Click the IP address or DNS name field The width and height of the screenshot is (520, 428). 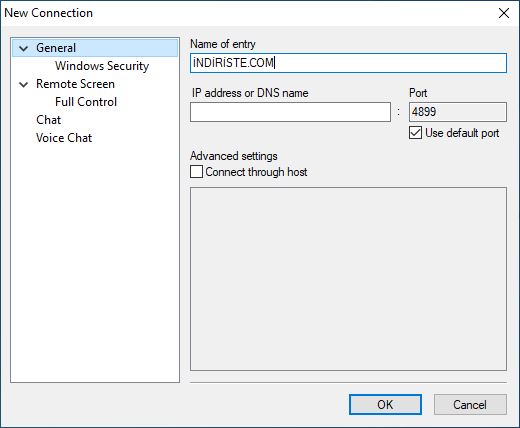290,112
